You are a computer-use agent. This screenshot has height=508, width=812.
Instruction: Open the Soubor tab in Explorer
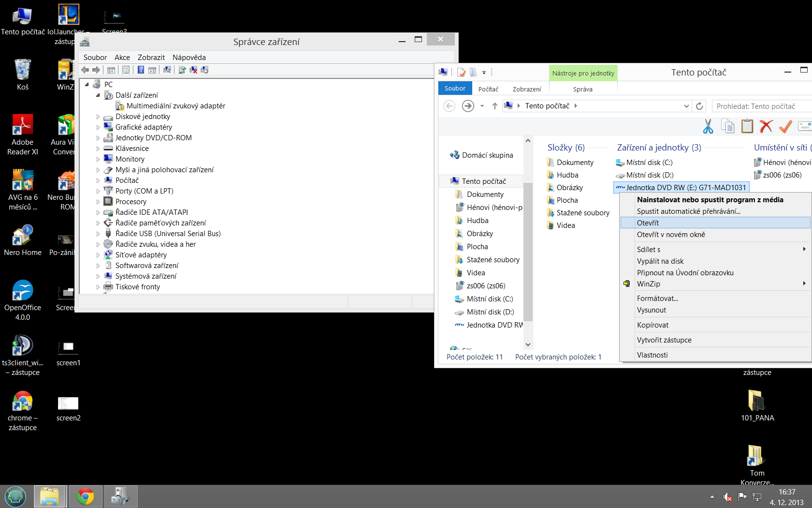pos(455,89)
